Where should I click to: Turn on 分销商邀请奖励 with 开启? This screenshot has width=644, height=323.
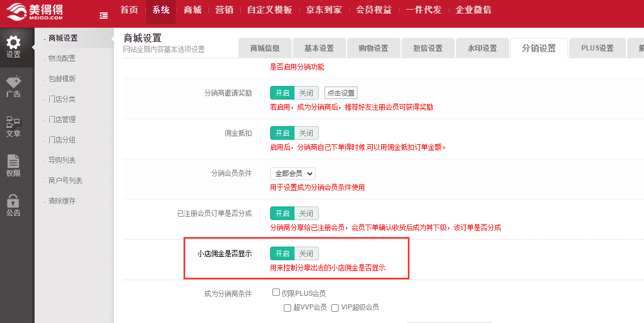[x=283, y=93]
